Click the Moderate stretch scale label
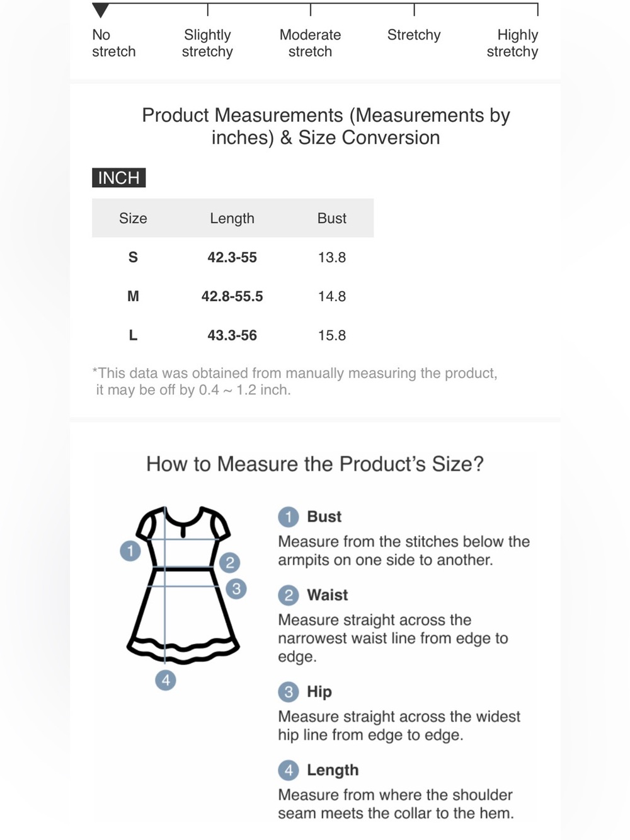 310,43
